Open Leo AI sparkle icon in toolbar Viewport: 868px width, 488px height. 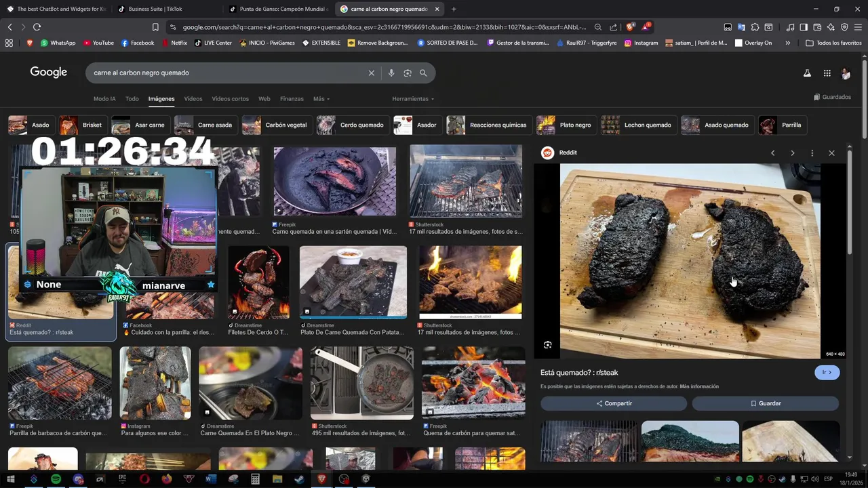831,27
